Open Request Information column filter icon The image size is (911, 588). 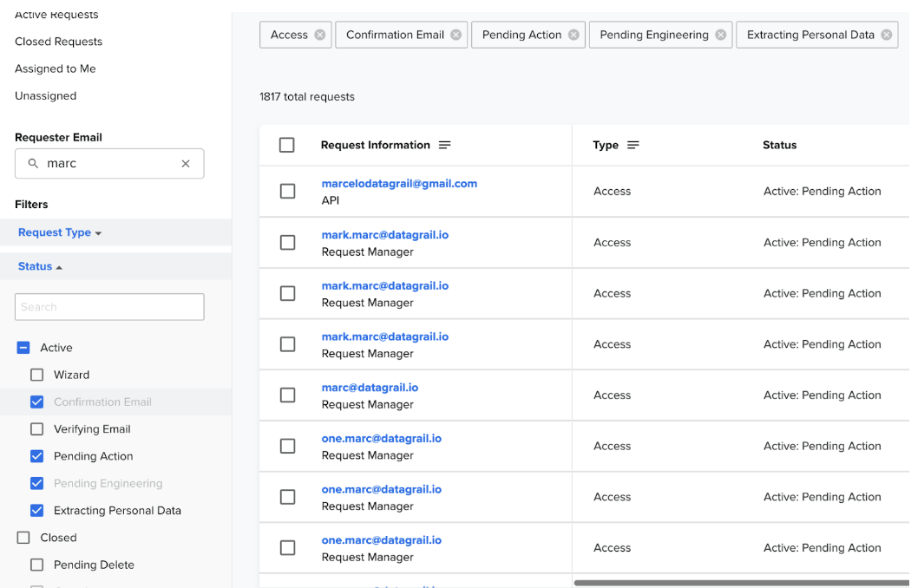click(x=444, y=145)
